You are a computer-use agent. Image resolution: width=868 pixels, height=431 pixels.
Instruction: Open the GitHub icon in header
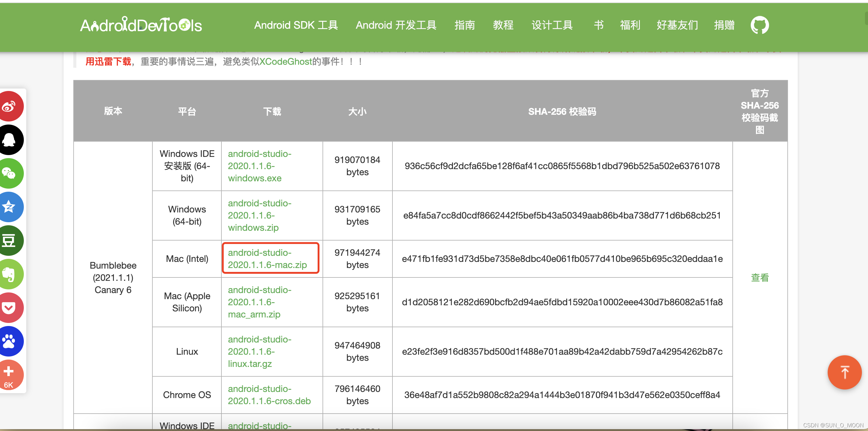coord(760,25)
